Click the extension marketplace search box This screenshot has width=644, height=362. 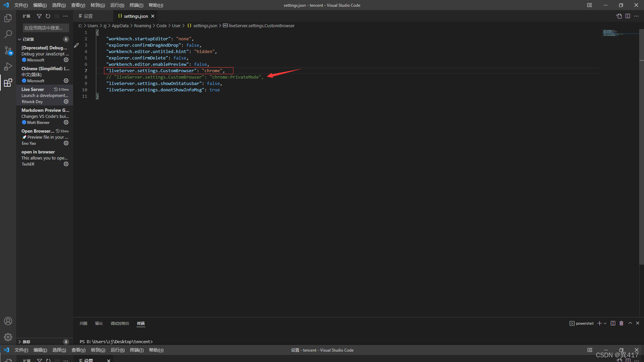pyautogui.click(x=46, y=28)
